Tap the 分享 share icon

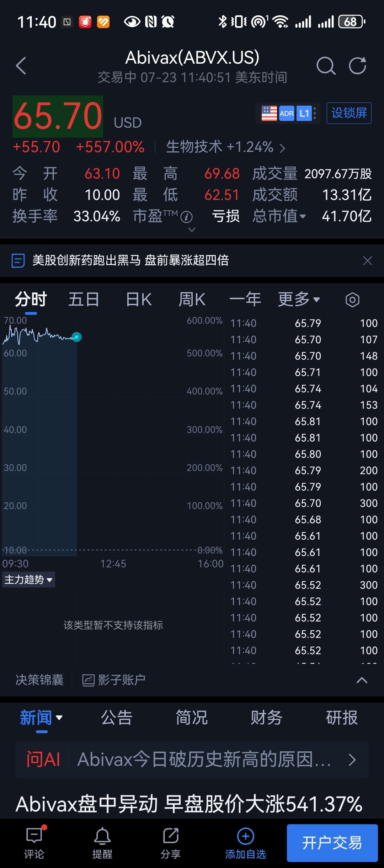[171, 835]
